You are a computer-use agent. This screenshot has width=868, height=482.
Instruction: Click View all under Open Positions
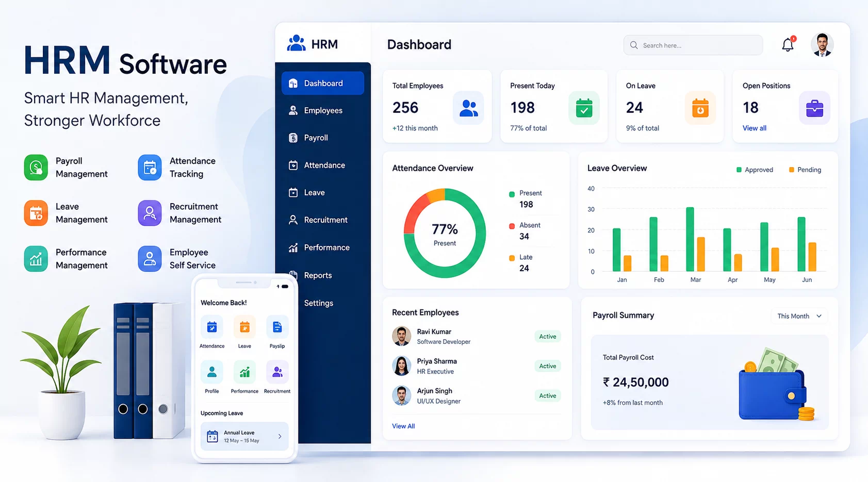pyautogui.click(x=754, y=128)
